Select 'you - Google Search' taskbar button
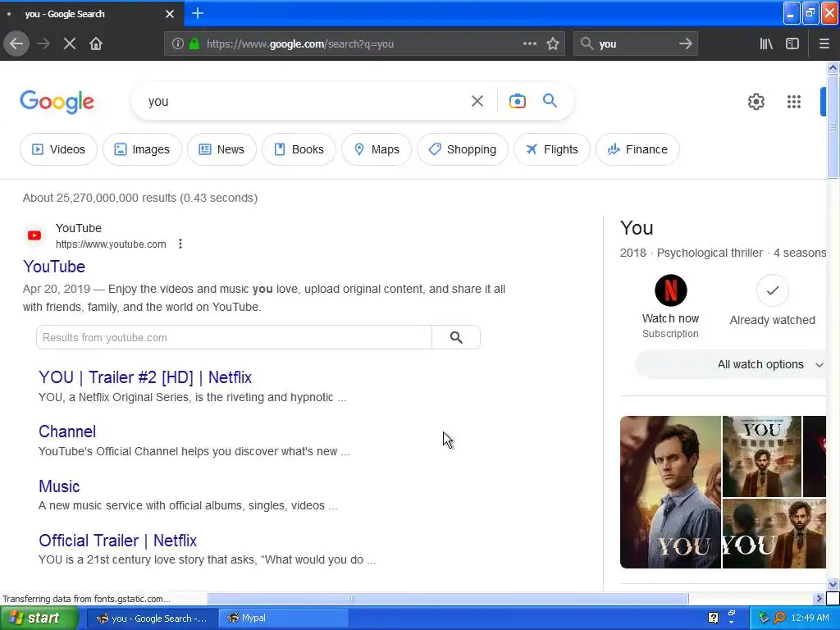The height and width of the screenshot is (630, 840). 152,619
